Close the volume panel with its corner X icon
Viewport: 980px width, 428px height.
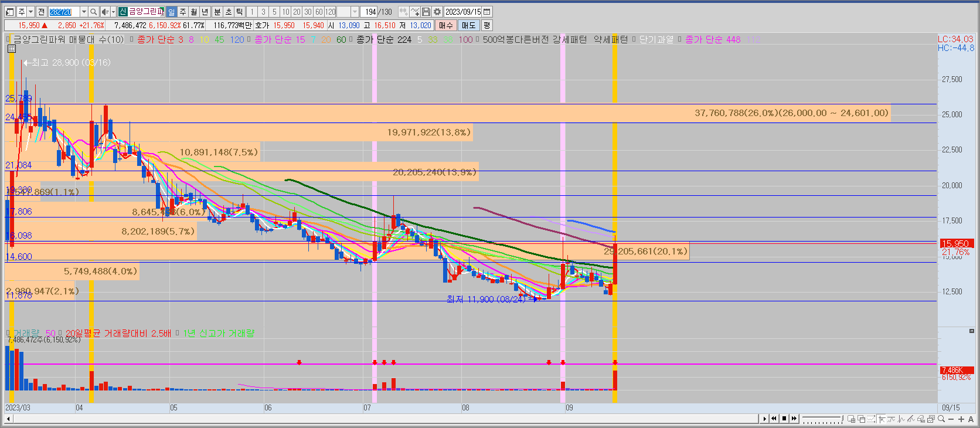pos(971,331)
